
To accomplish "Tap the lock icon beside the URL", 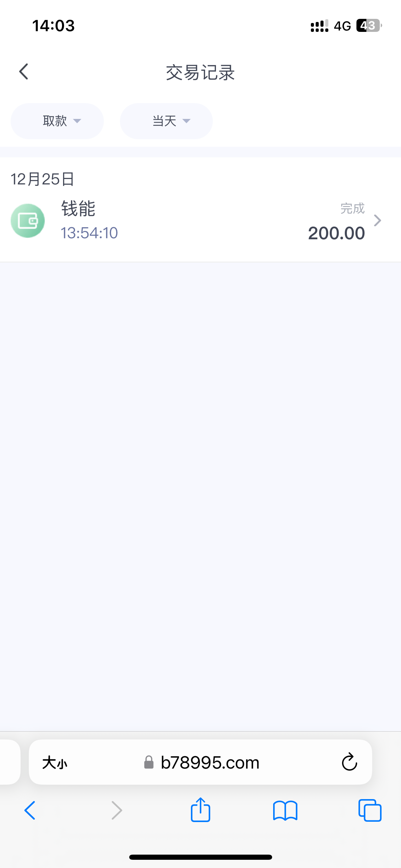I will click(149, 762).
